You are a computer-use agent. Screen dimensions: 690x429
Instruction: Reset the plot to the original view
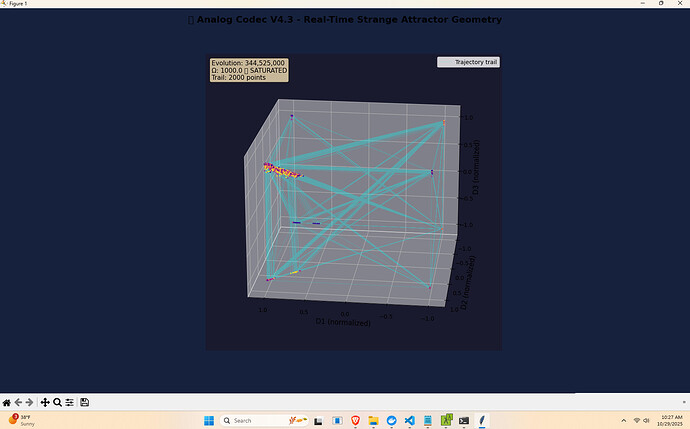click(7, 402)
